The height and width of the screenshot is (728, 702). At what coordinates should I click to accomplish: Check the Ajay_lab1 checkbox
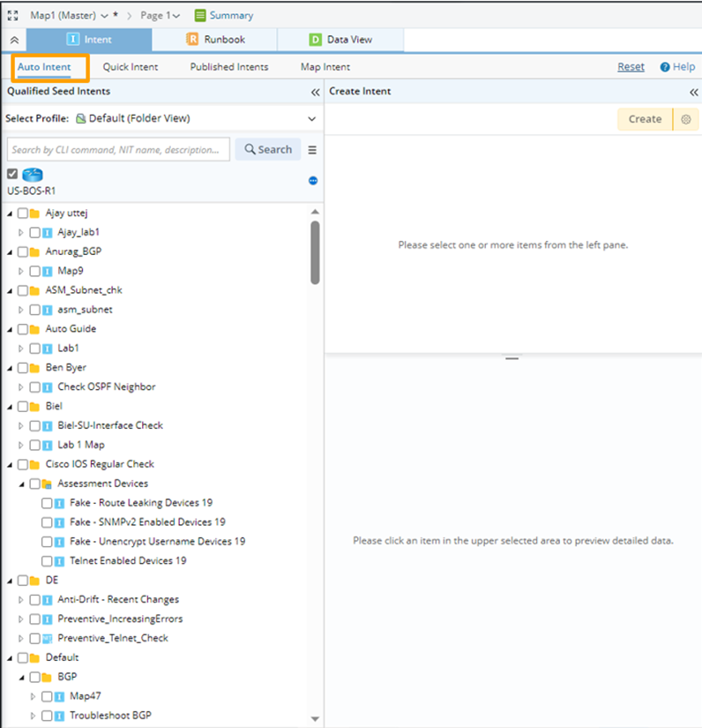(34, 233)
